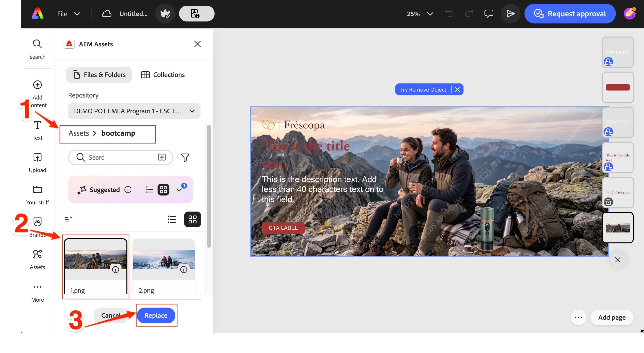Open the Search panel in left sidebar
Screen dimensions: 644x353
point(37,49)
